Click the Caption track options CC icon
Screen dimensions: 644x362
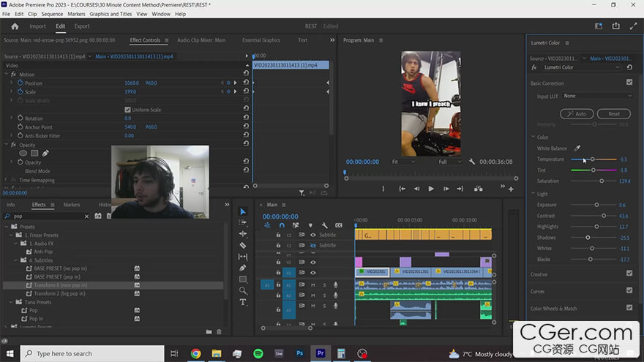click(x=338, y=225)
